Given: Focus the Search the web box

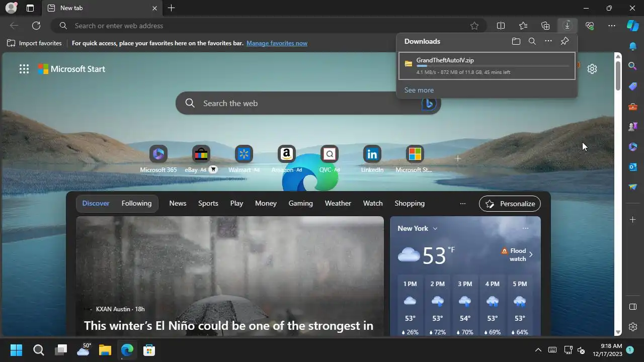Looking at the screenshot, I should click(308, 103).
